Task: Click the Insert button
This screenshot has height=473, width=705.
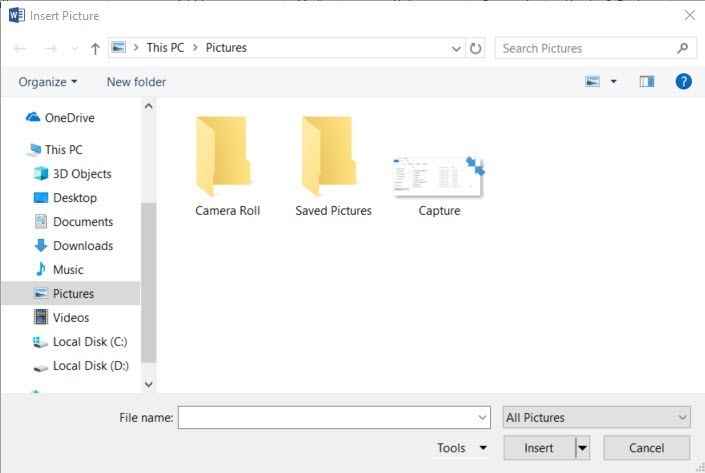Action: pyautogui.click(x=539, y=448)
